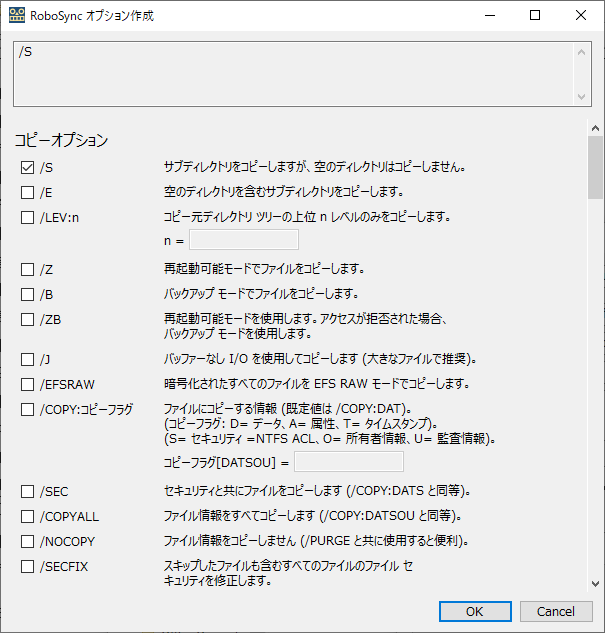The width and height of the screenshot is (605, 633).
Task: Click the "n =" label
Action: 174,241
